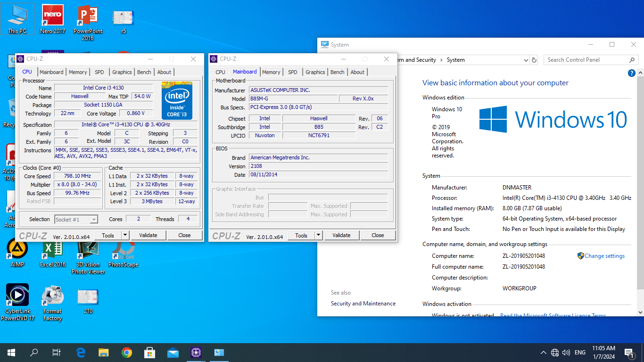Click Tools button in the CPU-Z CPU window

[108, 235]
